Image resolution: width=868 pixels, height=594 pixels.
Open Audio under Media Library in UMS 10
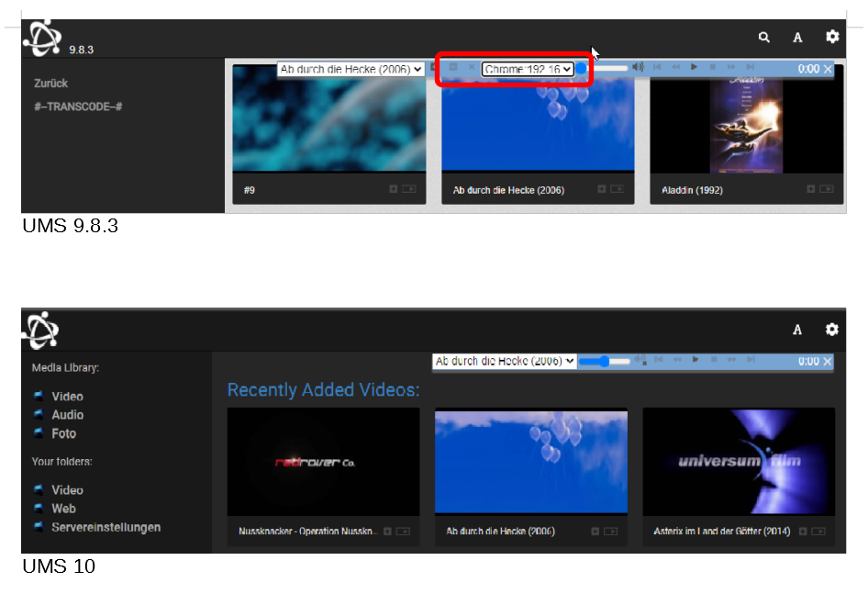pyautogui.click(x=68, y=414)
